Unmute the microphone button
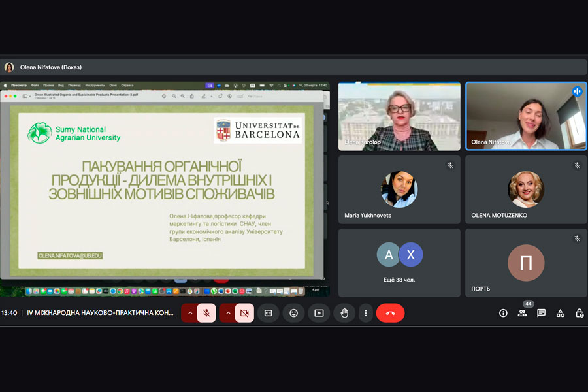The width and height of the screenshot is (588, 392). 206,313
